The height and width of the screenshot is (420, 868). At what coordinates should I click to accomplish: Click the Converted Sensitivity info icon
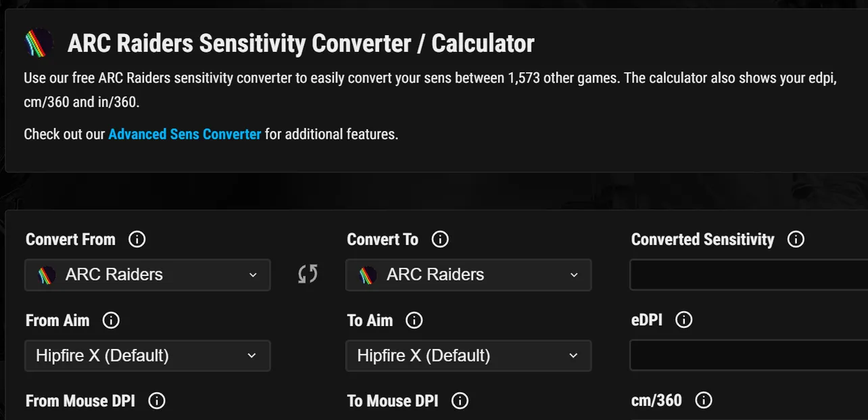pyautogui.click(x=796, y=239)
